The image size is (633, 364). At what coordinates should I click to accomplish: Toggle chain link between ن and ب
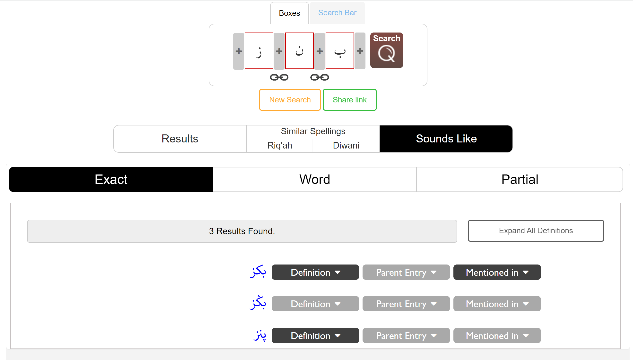(319, 77)
